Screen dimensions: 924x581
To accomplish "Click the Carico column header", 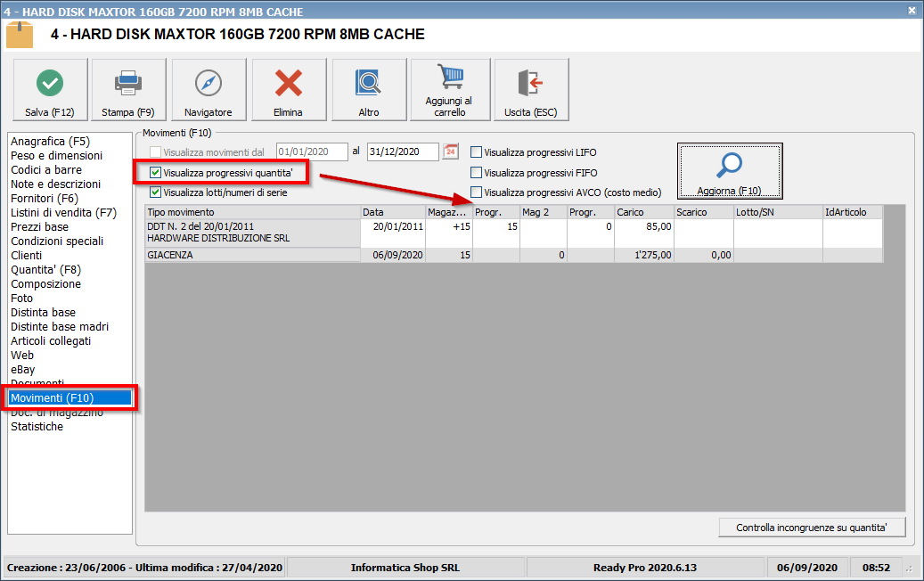I will coord(643,212).
